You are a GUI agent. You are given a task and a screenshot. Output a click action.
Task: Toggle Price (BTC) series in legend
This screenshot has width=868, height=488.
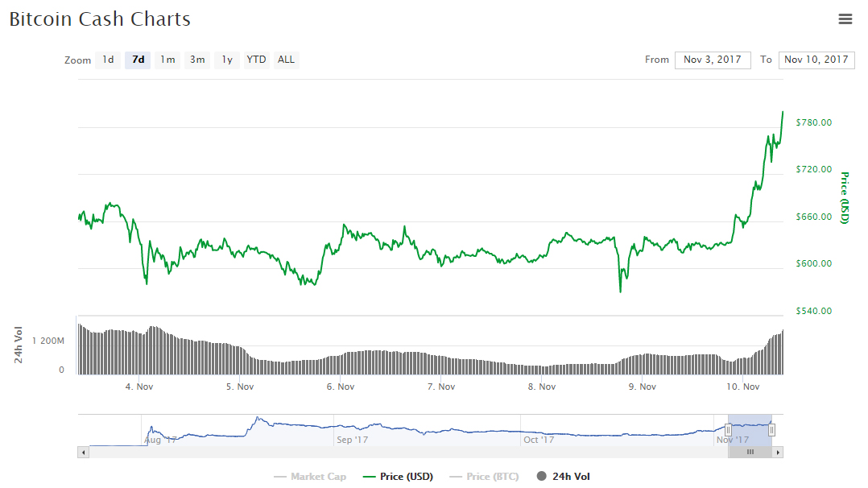485,477
